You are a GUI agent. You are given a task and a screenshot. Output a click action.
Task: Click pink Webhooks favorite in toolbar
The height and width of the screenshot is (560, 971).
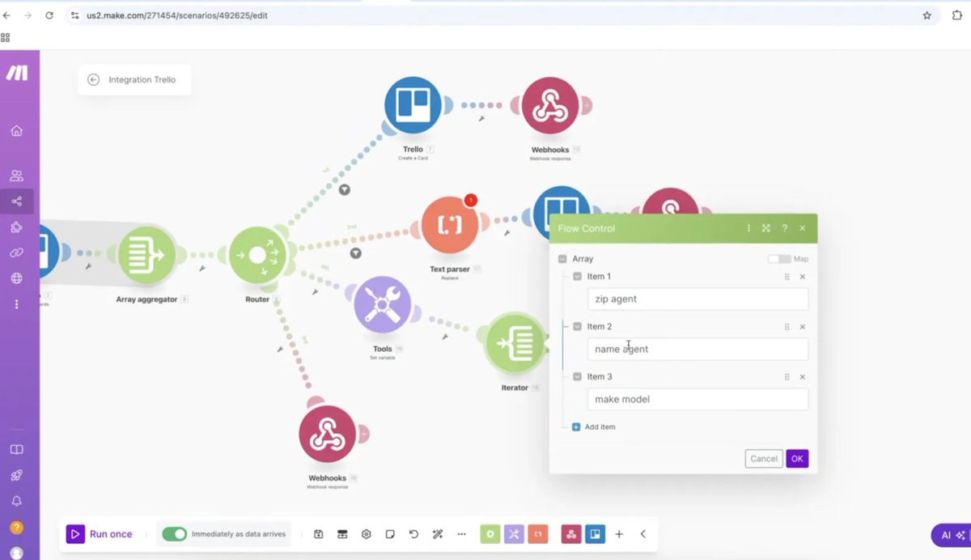[571, 534]
